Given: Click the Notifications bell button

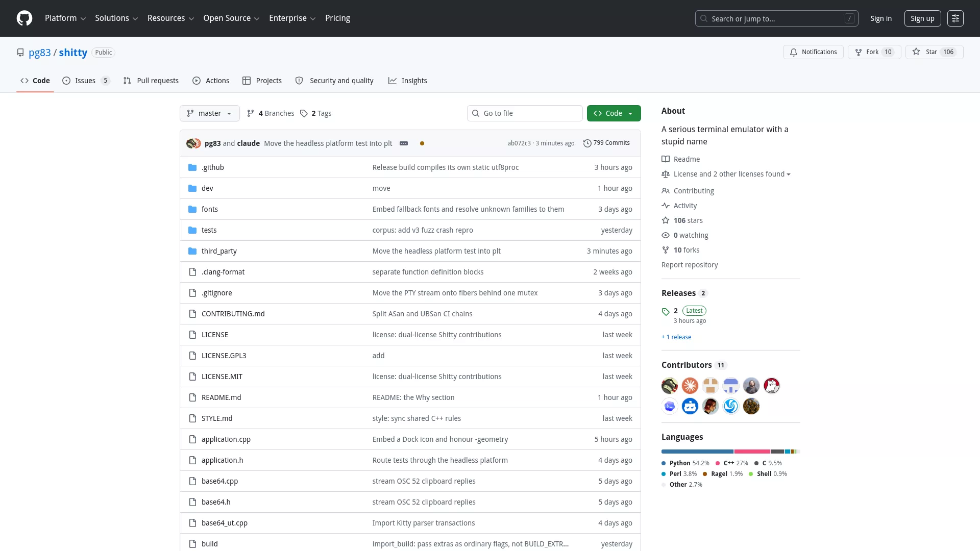Looking at the screenshot, I should point(813,52).
